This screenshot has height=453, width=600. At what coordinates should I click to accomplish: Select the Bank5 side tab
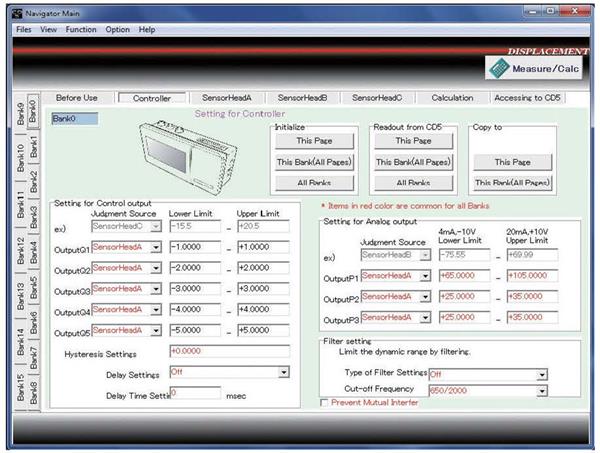33,287
